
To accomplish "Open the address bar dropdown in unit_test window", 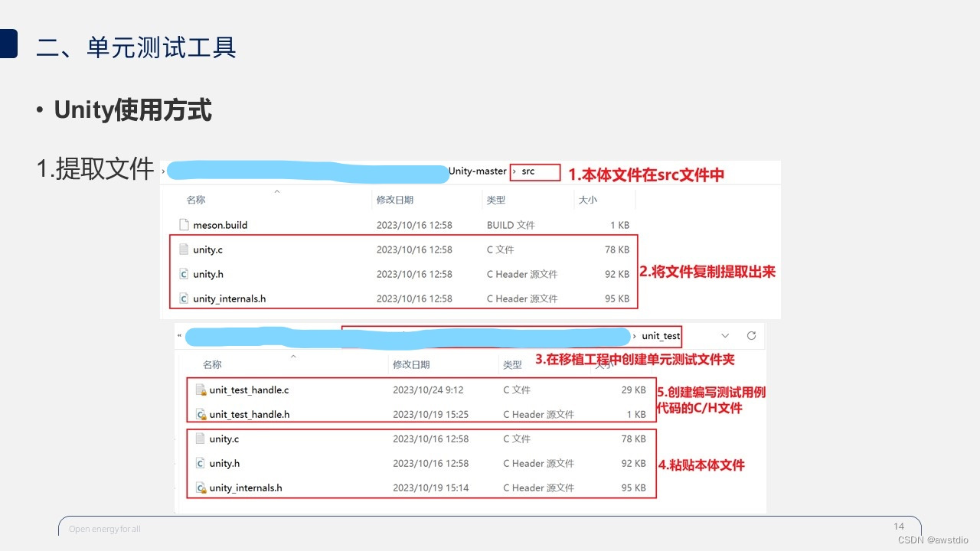I will pyautogui.click(x=725, y=335).
